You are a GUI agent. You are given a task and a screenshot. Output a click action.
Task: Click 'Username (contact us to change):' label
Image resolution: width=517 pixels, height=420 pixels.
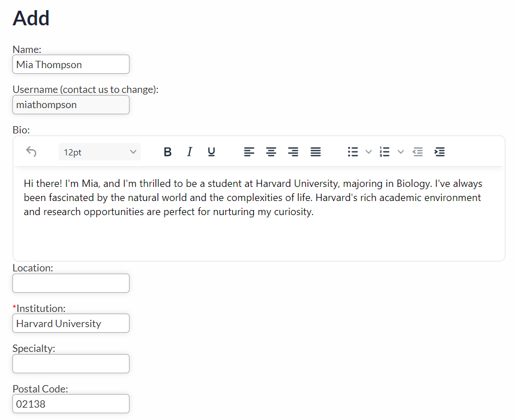coord(86,90)
